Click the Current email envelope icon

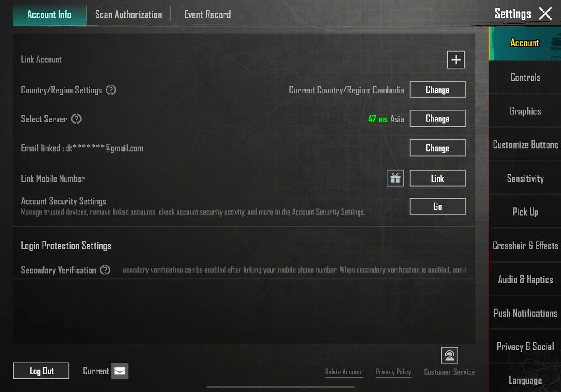[x=120, y=371]
